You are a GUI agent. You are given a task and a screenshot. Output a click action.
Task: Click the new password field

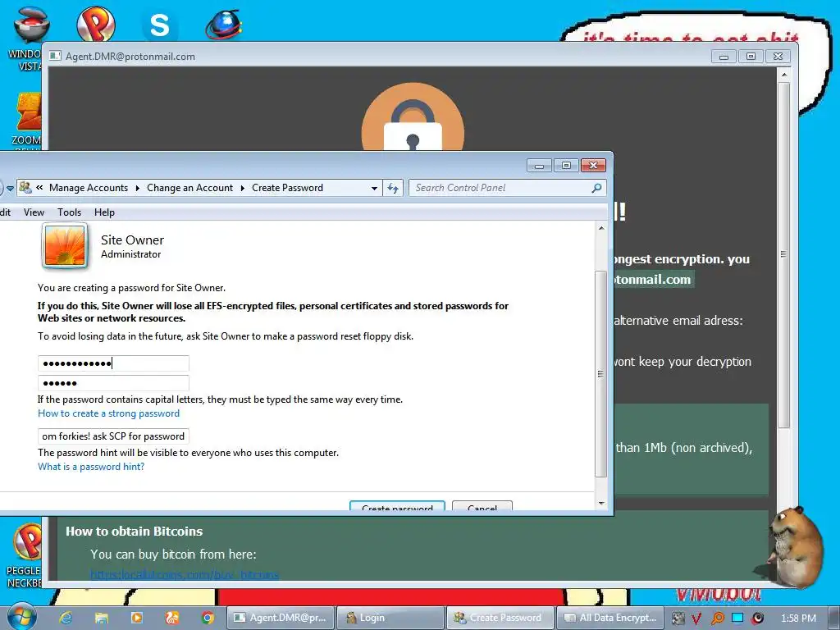coord(113,363)
